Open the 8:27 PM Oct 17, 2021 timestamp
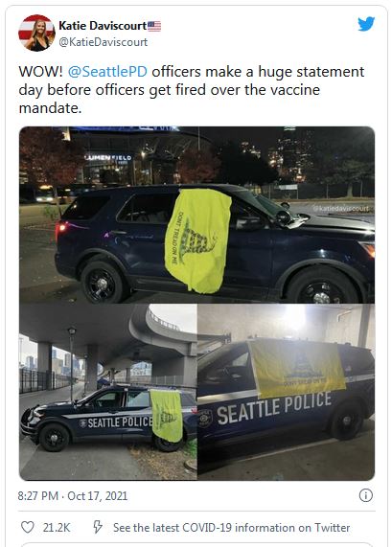 (x=73, y=495)
